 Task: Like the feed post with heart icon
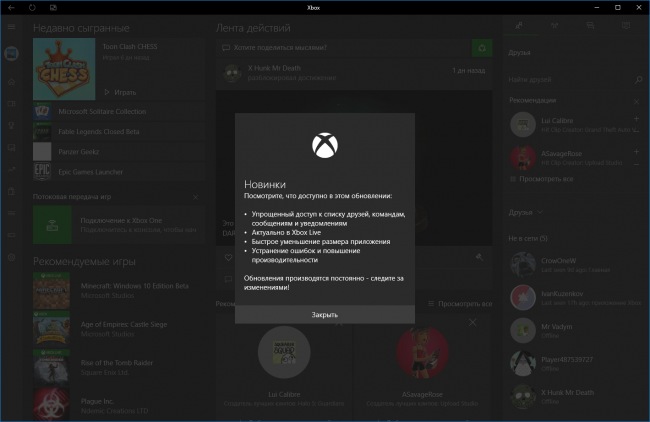(x=228, y=257)
